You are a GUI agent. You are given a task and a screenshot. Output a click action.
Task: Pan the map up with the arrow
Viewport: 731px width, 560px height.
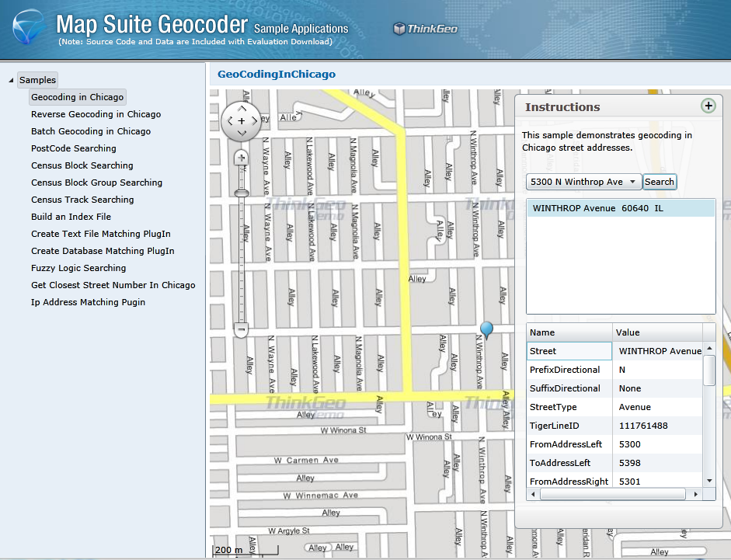pos(242,109)
